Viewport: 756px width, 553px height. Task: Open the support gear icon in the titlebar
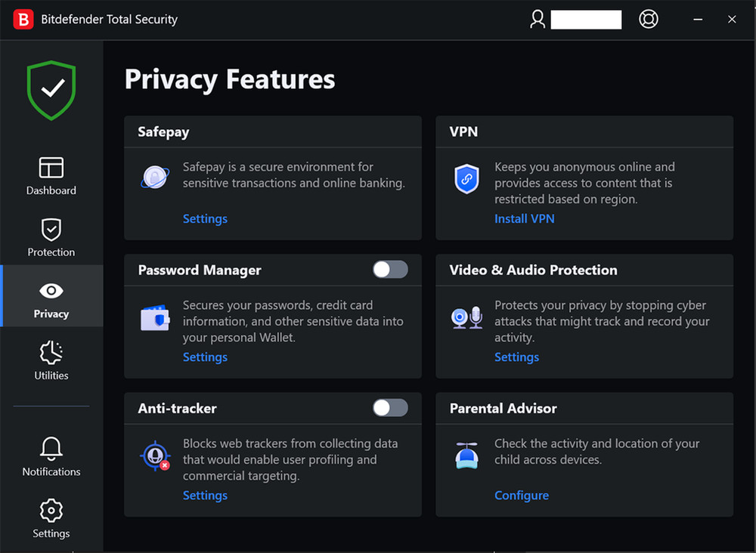click(649, 19)
